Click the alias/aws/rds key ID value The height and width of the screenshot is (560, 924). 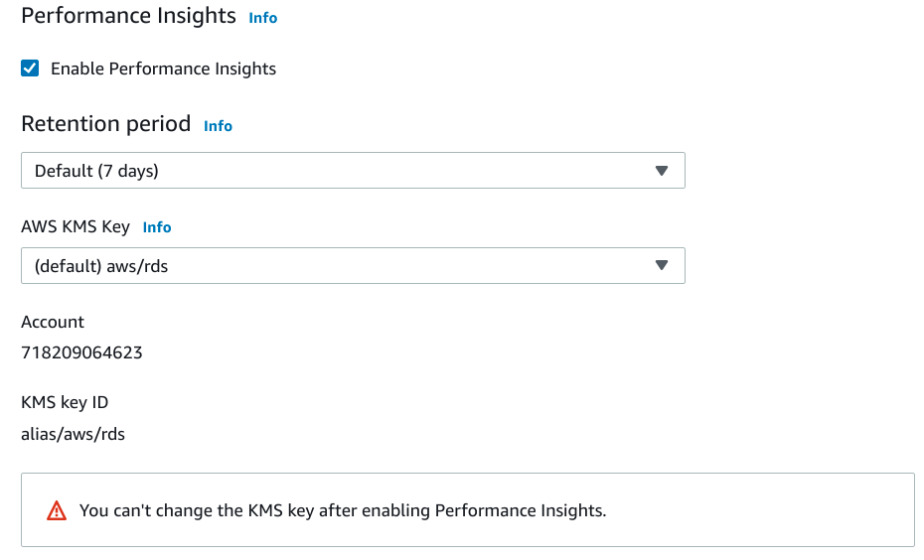pos(73,434)
